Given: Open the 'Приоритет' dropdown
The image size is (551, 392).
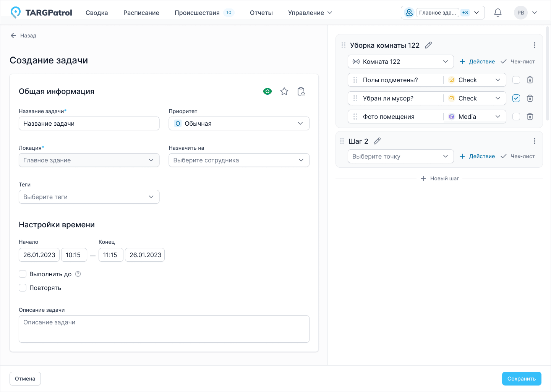Looking at the screenshot, I should (x=239, y=123).
